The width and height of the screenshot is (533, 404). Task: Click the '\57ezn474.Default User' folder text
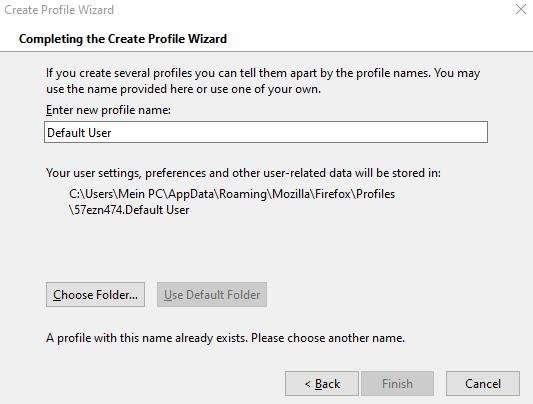(x=129, y=210)
